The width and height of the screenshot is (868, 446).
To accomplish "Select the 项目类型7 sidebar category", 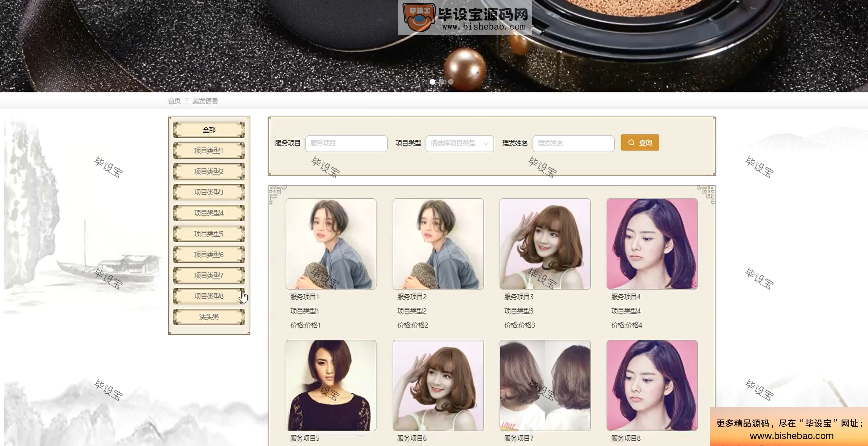I will [209, 275].
